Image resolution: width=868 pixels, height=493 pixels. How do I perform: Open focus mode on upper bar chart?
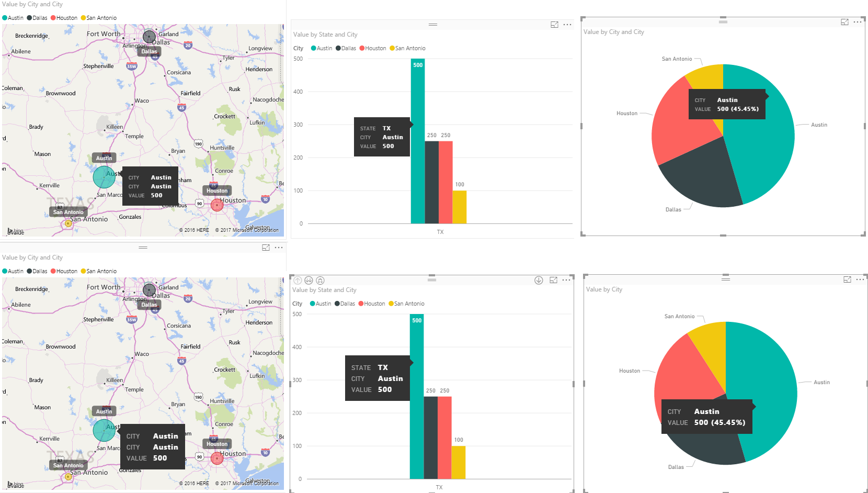click(555, 25)
